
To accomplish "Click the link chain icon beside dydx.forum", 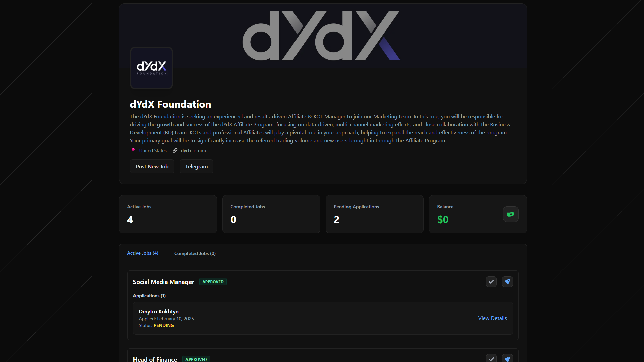I will [x=175, y=150].
